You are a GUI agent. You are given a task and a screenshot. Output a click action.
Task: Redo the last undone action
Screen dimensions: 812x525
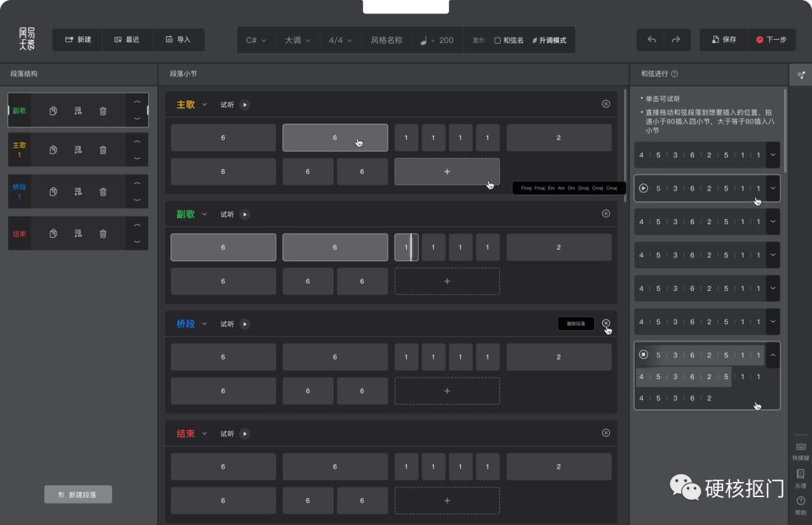point(676,39)
